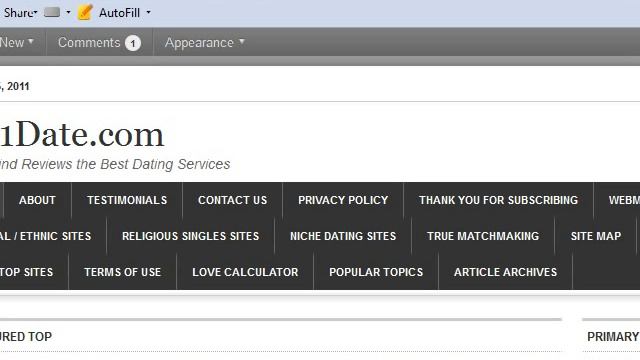Image resolution: width=640 pixels, height=360 pixels.
Task: Open Thank You For Subscribing page
Action: pos(498,200)
